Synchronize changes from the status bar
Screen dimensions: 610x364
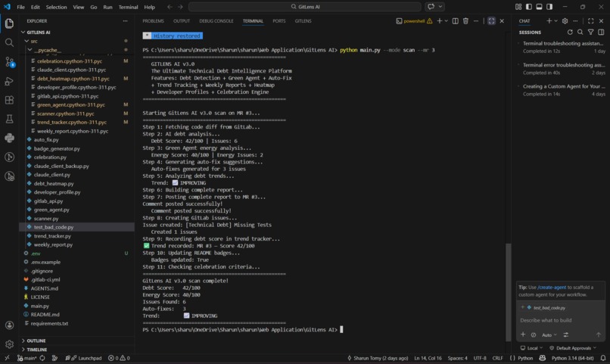click(x=42, y=358)
